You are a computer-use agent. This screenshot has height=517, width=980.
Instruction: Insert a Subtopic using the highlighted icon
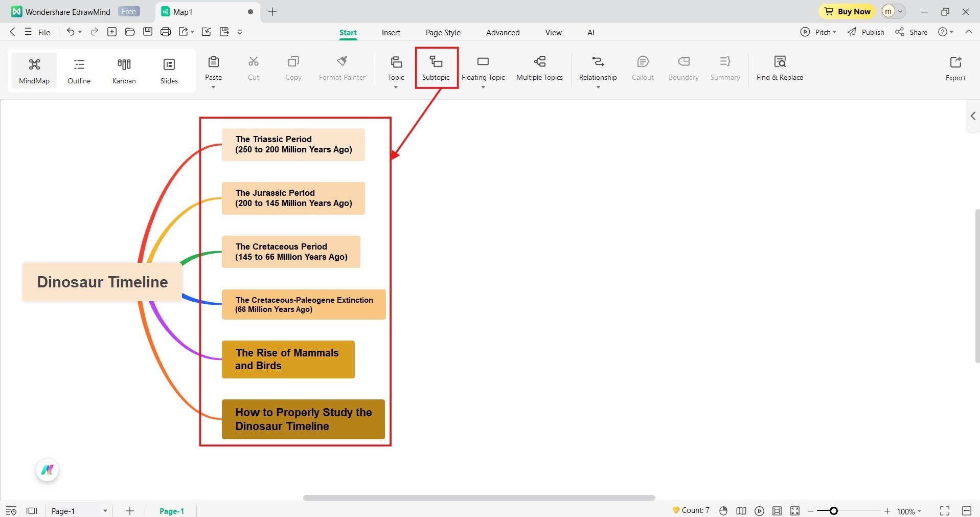436,68
